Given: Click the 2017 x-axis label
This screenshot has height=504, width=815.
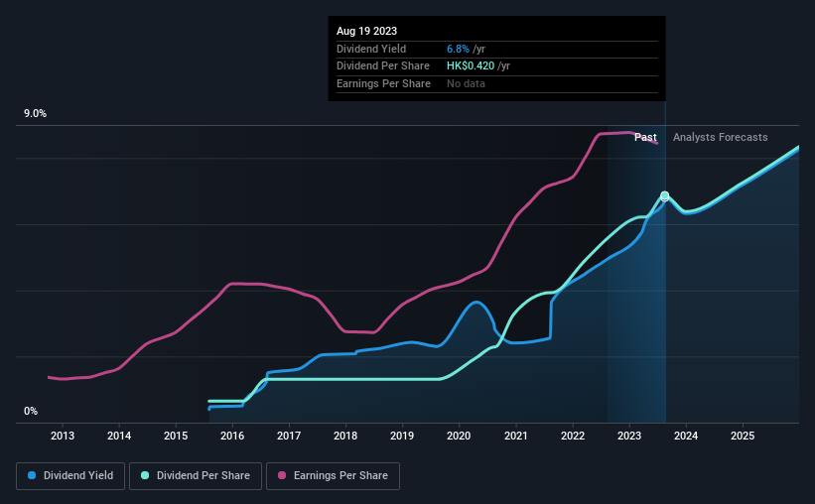Looking at the screenshot, I should point(289,436).
